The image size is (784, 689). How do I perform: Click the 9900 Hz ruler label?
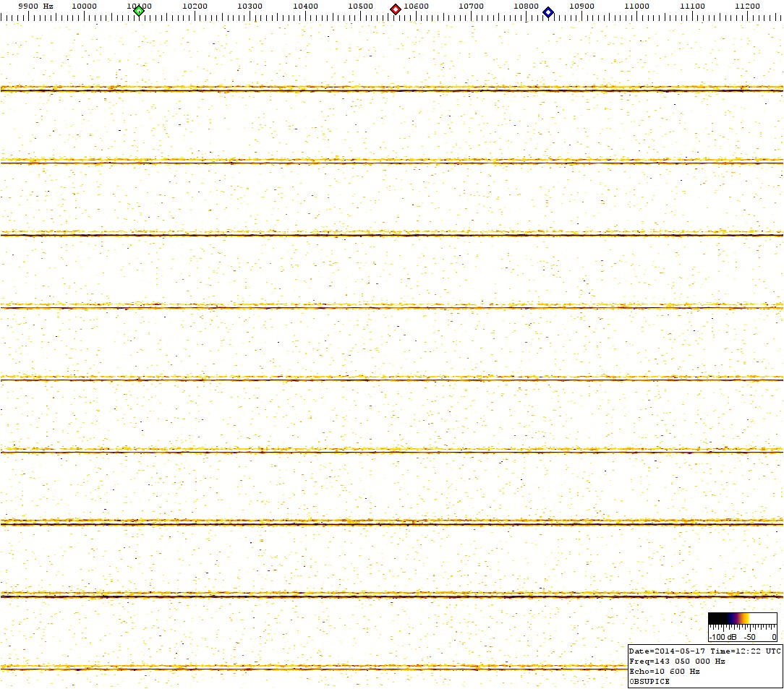(35, 6)
